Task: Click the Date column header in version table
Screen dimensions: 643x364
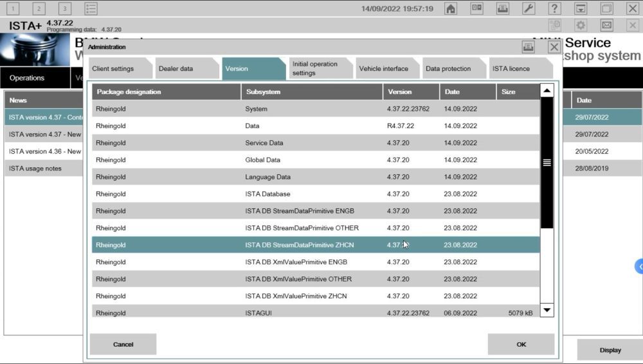Action: pos(468,92)
